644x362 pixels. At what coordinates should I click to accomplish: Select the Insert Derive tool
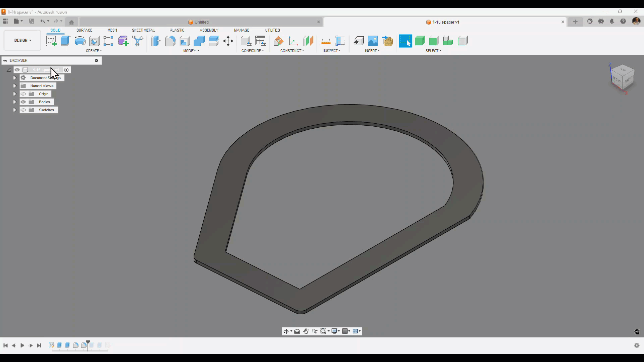[x=359, y=41]
